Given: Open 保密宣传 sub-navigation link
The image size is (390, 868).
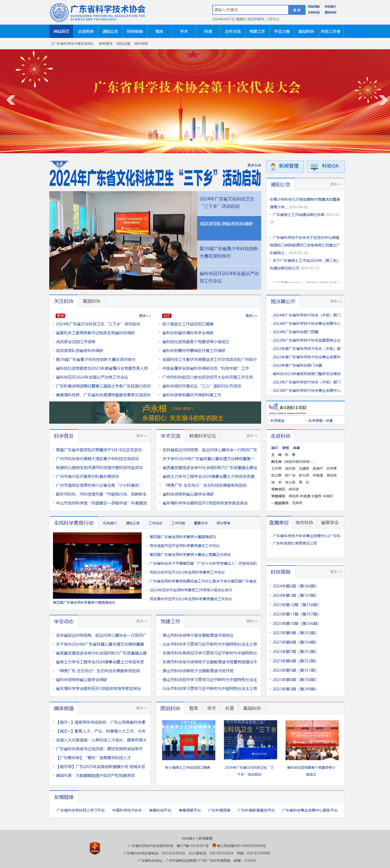Looking at the screenshot, I should (x=106, y=43).
